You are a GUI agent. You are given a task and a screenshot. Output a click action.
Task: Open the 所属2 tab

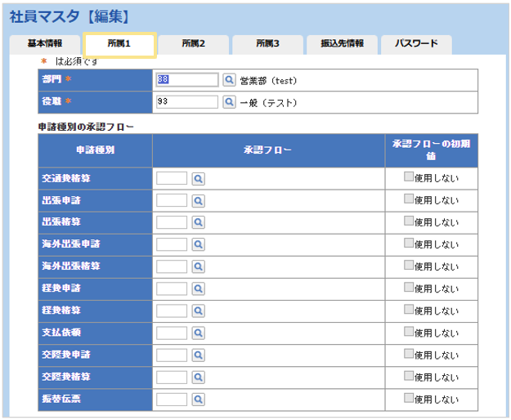pyautogui.click(x=194, y=45)
